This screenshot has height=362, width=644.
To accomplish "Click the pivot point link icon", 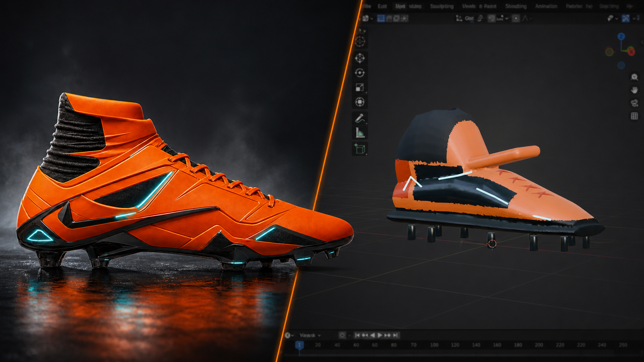I will click(x=480, y=18).
